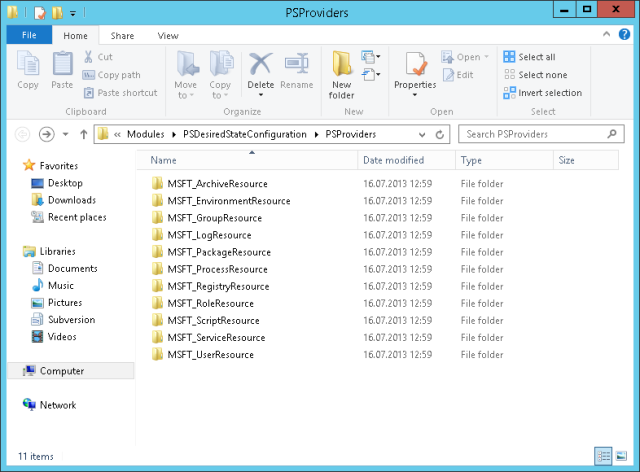Click PSDesiredStateConfiguration in address path
Image resolution: width=640 pixels, height=472 pixels.
tap(244, 134)
